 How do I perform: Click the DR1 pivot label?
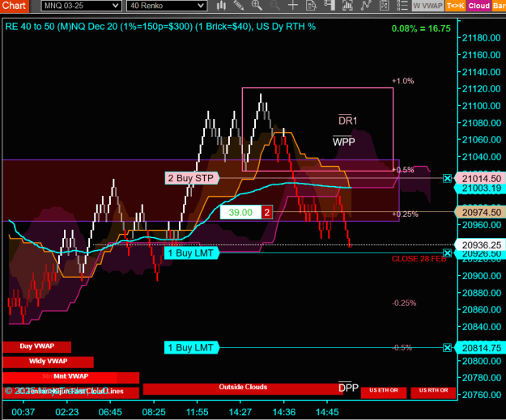coord(347,121)
